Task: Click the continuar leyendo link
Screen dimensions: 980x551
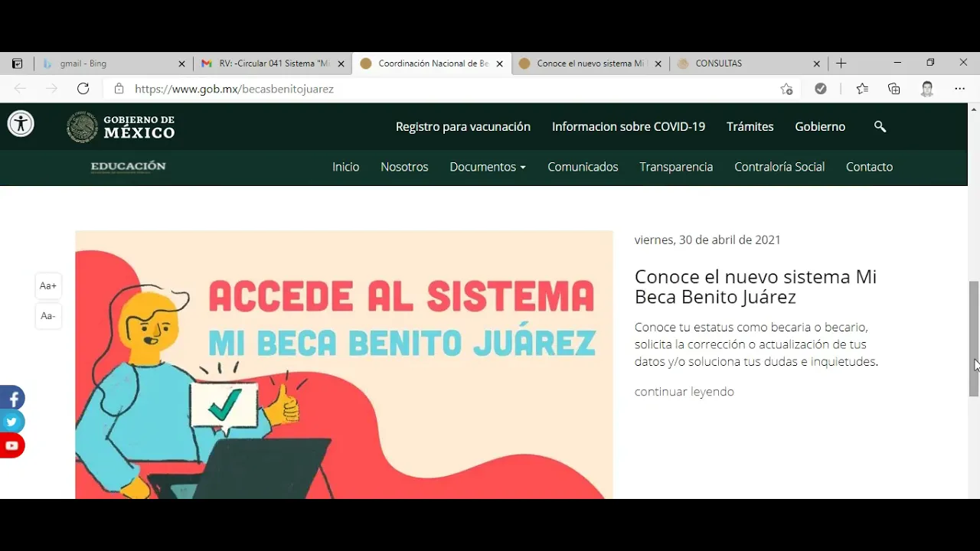Action: click(684, 392)
